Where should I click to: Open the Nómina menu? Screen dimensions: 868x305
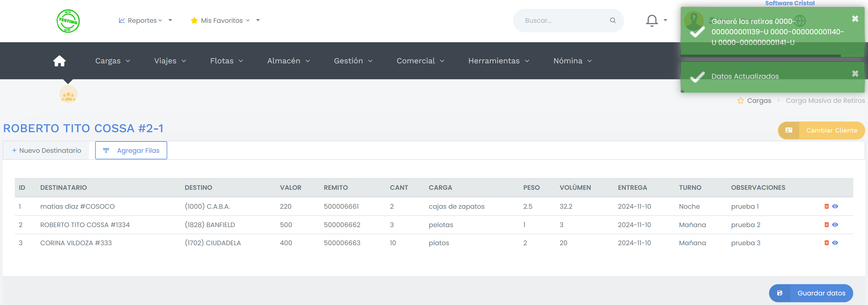572,61
